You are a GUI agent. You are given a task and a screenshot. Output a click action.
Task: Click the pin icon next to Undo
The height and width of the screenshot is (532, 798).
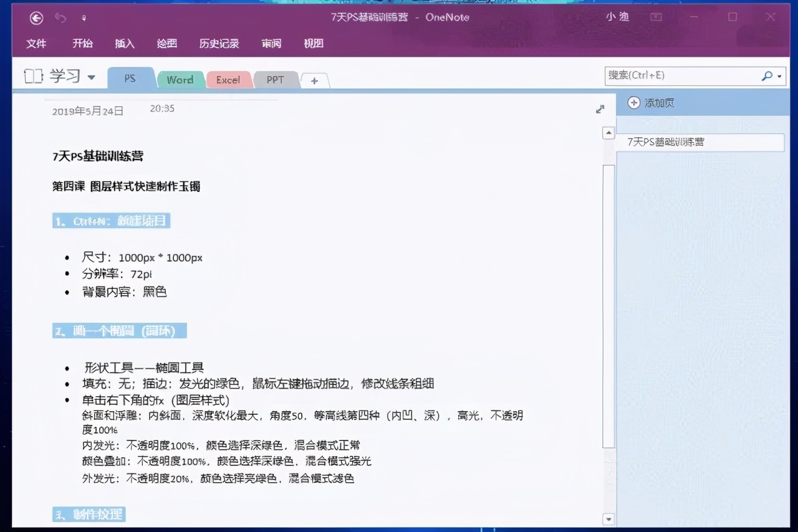83,17
